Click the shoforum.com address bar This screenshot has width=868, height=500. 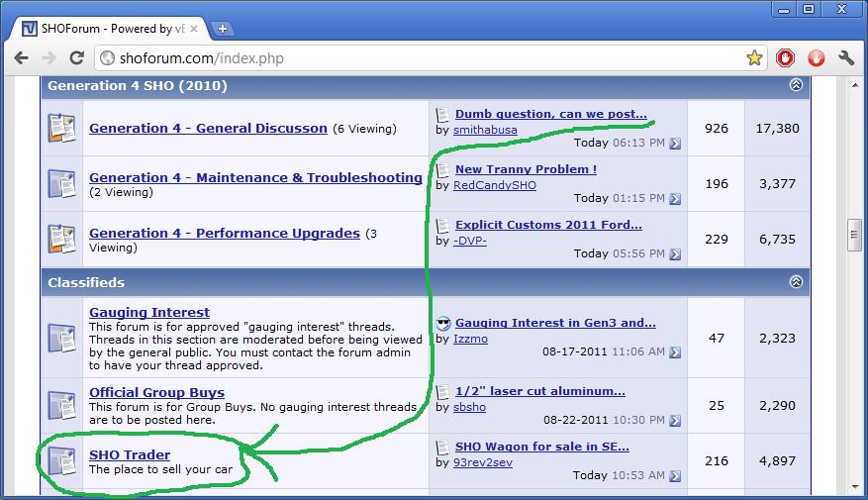431,57
